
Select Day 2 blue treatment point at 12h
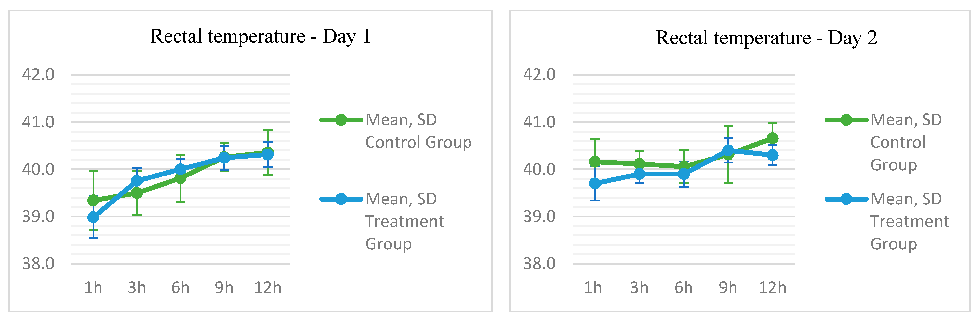[x=773, y=155]
